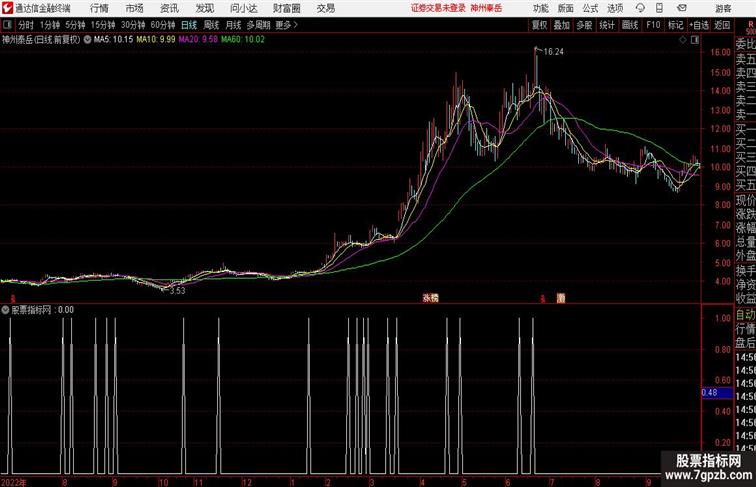Screen dimensions: 756x487
Task: Click the customer service headset icon
Action: pyautogui.click(x=640, y=8)
